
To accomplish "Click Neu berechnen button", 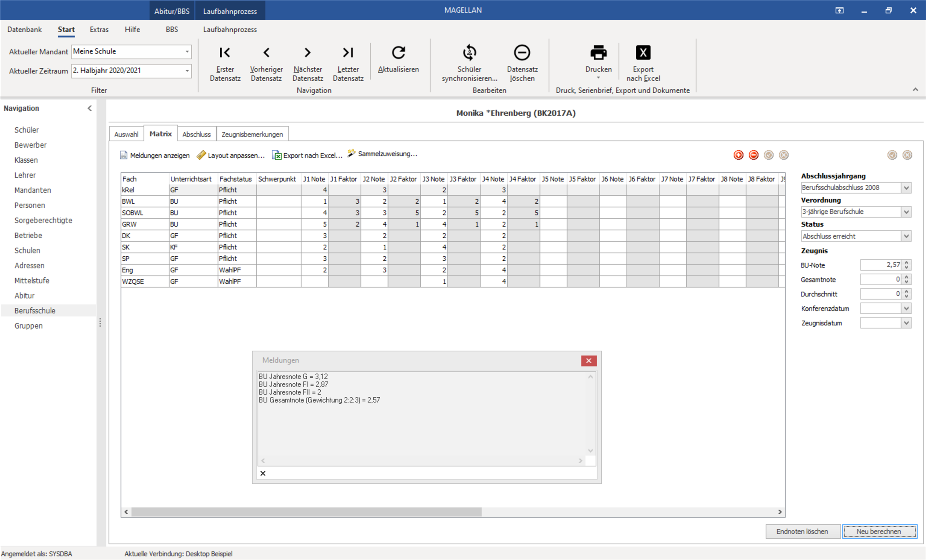I will [879, 531].
